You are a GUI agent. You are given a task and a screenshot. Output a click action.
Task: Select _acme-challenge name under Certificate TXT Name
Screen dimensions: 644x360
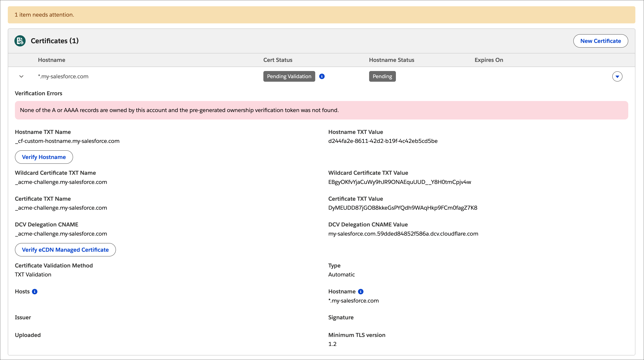click(x=61, y=208)
